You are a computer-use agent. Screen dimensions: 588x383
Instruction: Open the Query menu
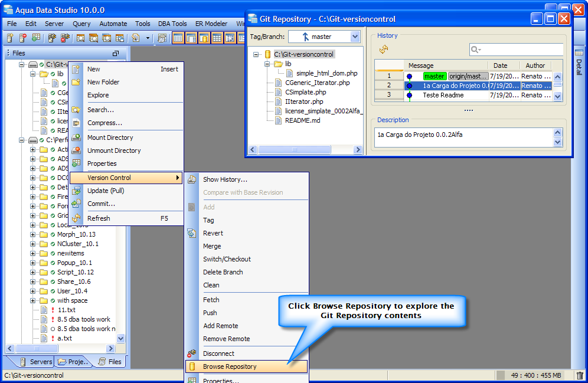81,24
